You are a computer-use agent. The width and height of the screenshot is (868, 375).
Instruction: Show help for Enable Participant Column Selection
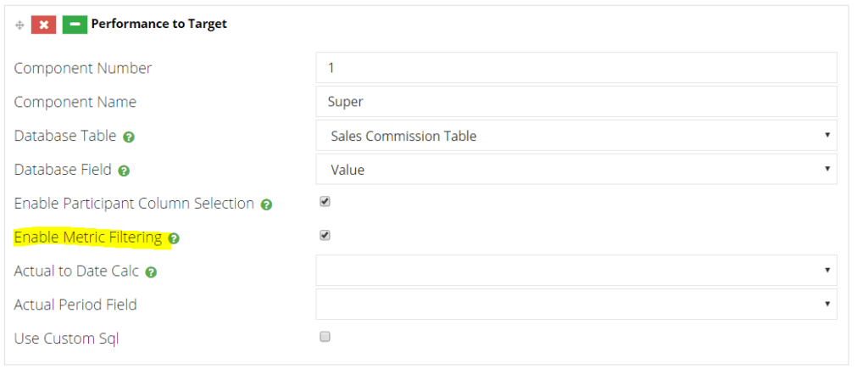point(266,205)
